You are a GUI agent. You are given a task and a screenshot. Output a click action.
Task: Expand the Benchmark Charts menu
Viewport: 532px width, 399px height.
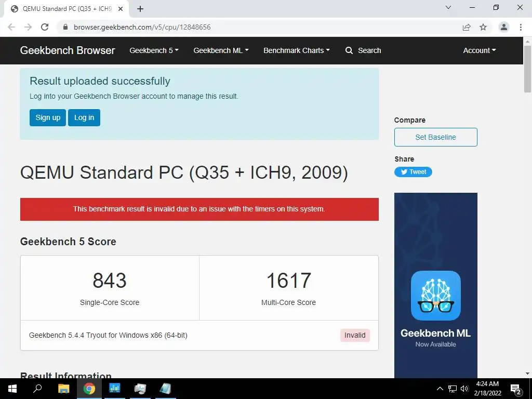(x=297, y=50)
